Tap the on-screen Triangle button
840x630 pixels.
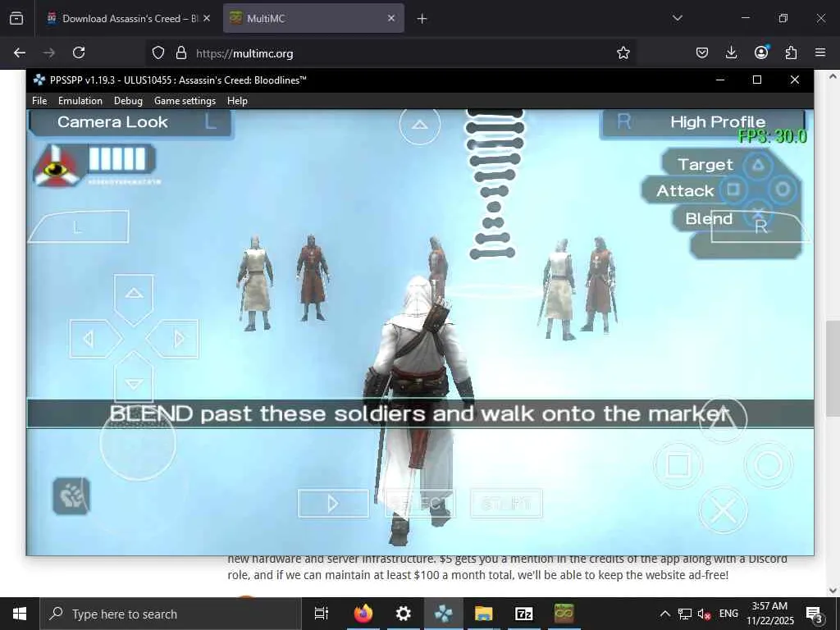(724, 419)
